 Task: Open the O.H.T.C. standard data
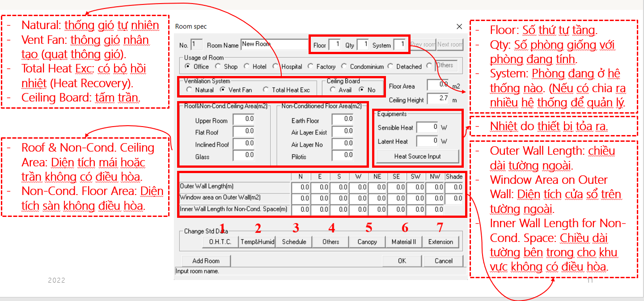click(220, 242)
